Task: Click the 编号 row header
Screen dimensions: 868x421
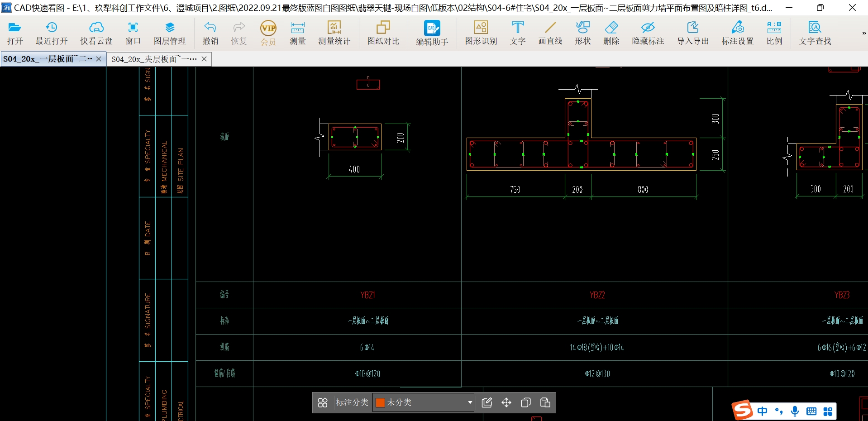Action: (x=224, y=295)
